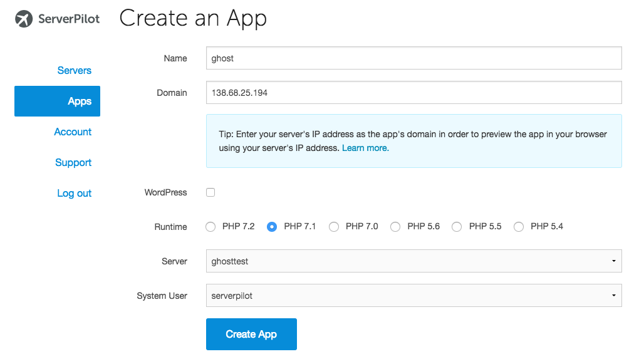Select the PHP 5.4 runtime
The width and height of the screenshot is (639, 364).
click(x=519, y=226)
